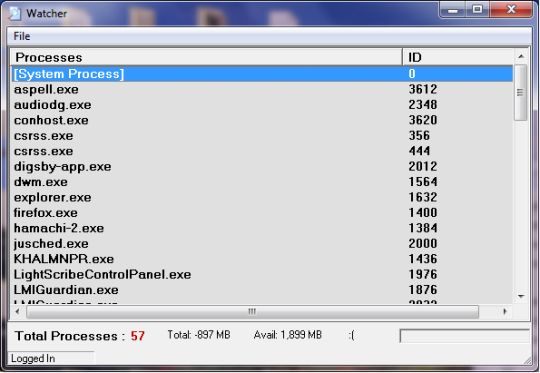Sort list by ID column header
The width and height of the screenshot is (540, 373).
458,57
